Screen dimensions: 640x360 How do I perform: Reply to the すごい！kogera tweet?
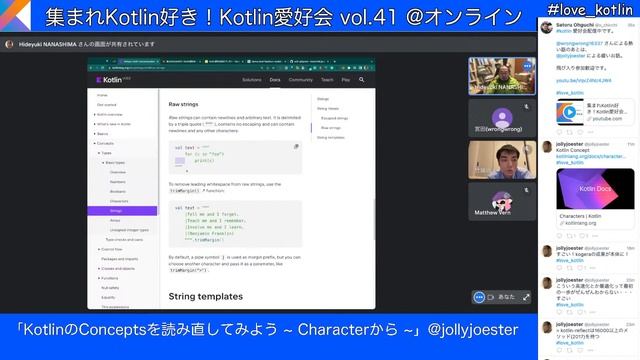pos(559,268)
